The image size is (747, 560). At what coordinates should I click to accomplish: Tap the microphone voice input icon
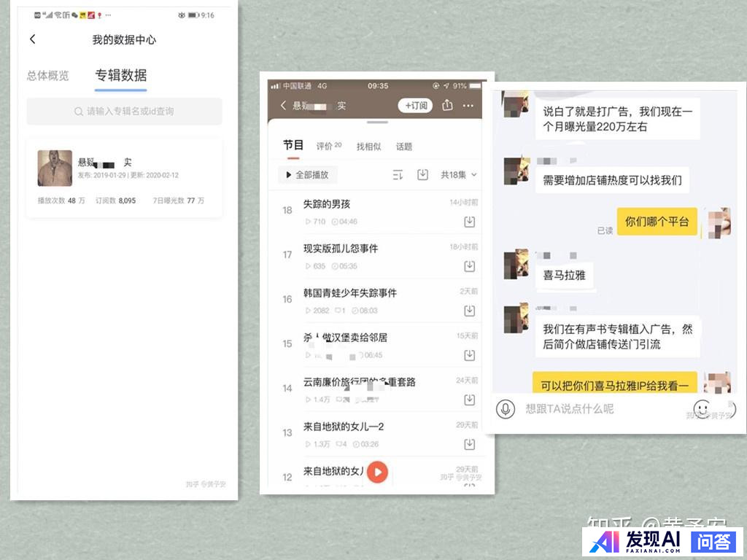click(x=505, y=409)
